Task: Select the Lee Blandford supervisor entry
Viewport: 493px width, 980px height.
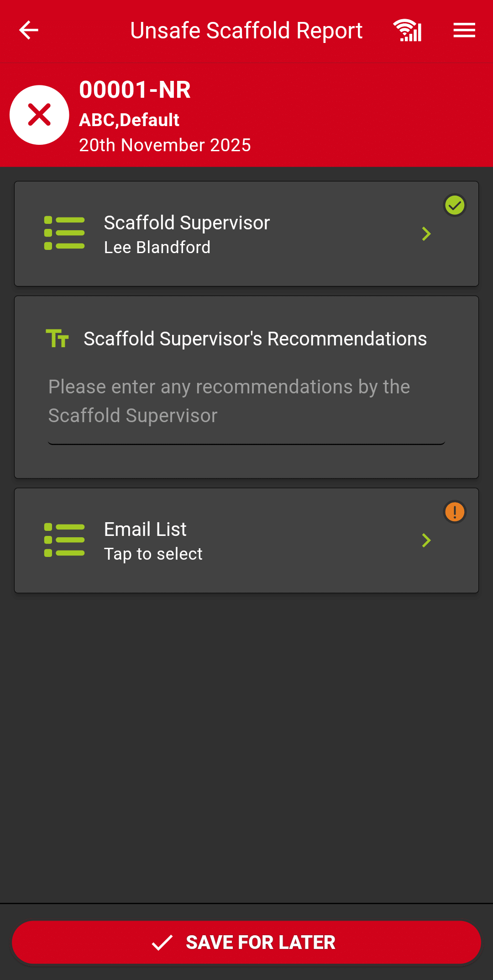Action: click(157, 248)
